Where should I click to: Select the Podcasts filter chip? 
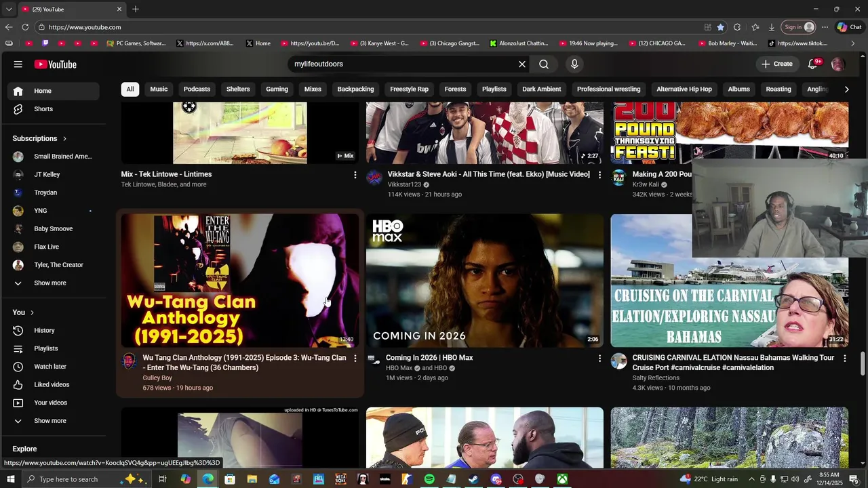pyautogui.click(x=197, y=89)
